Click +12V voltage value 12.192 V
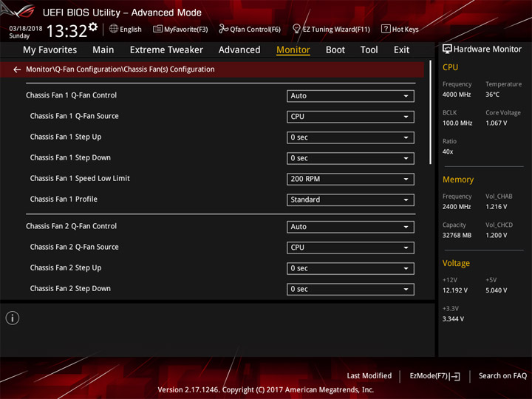Screen dimensions: 532x399 coord(454,290)
